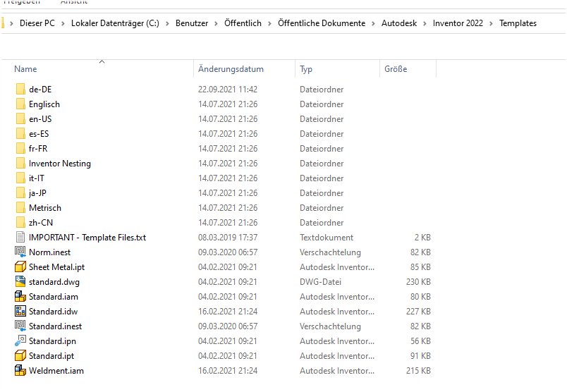Select the fr-FR folder icon

pos(20,148)
